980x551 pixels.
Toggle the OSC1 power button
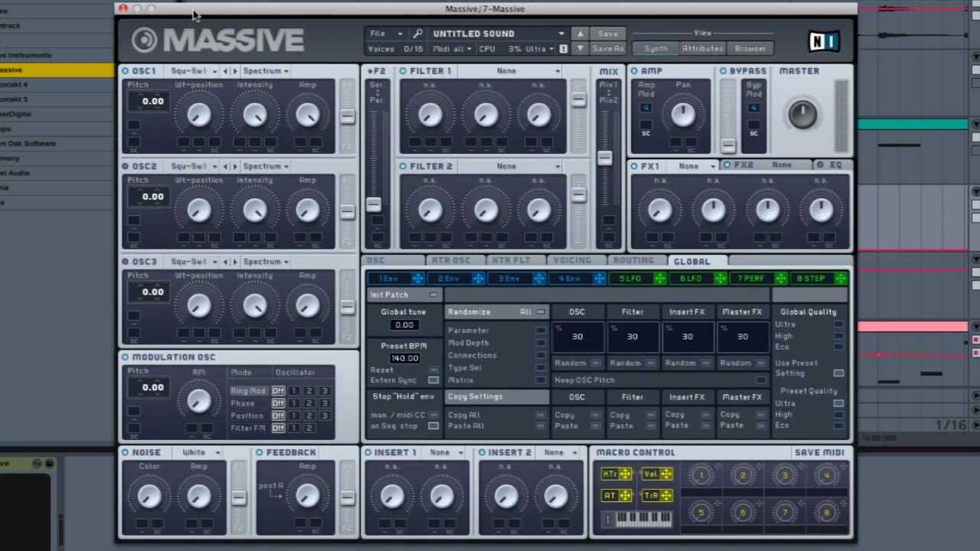(x=126, y=71)
